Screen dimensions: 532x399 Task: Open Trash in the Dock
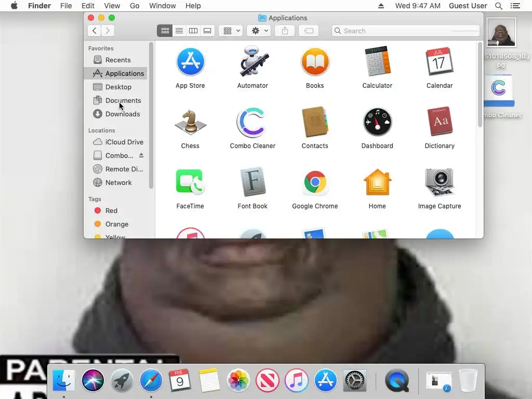[x=468, y=381]
